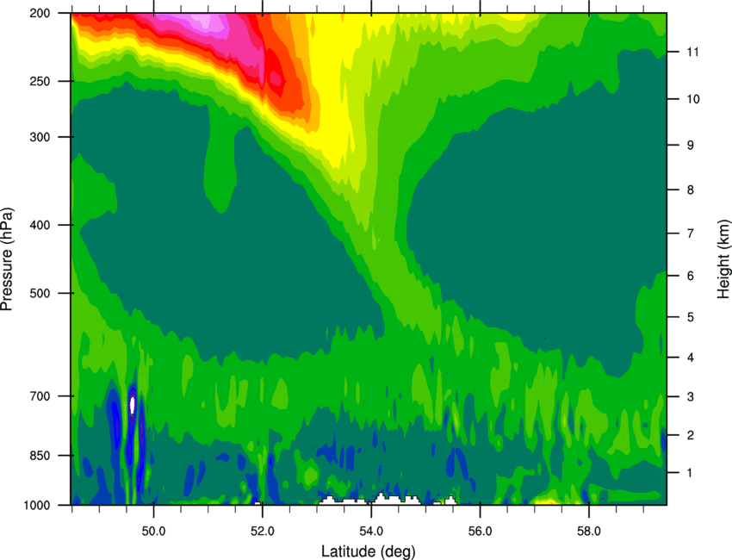Click the 'Pressure (hPa)' axis title
Image resolution: width=732 pixels, height=560 pixels.
(7, 258)
